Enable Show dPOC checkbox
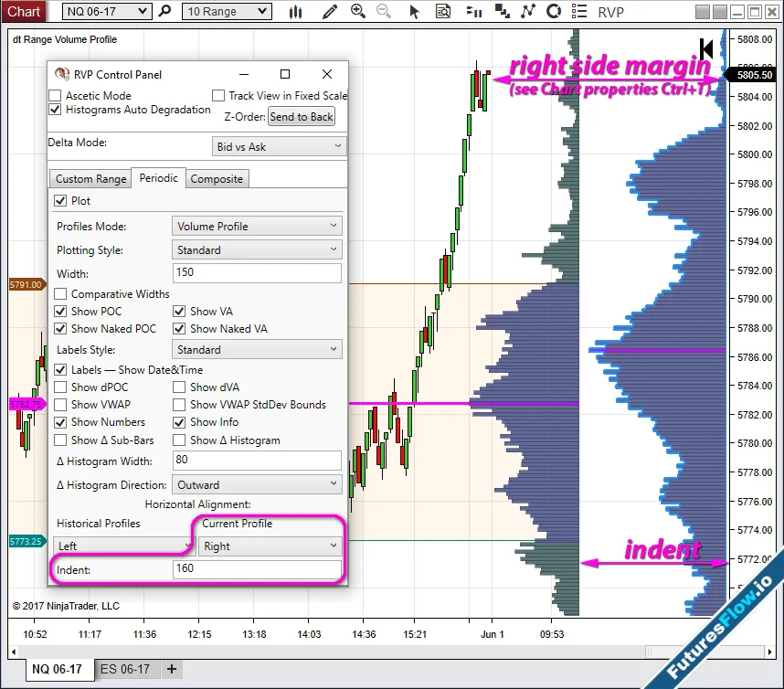This screenshot has width=784, height=689. 60,387
